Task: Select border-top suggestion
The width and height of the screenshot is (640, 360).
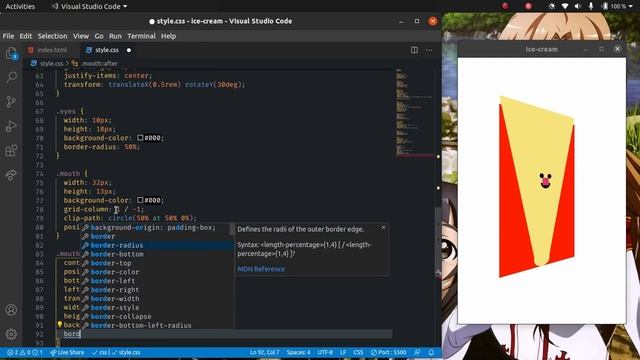Action: point(157,263)
